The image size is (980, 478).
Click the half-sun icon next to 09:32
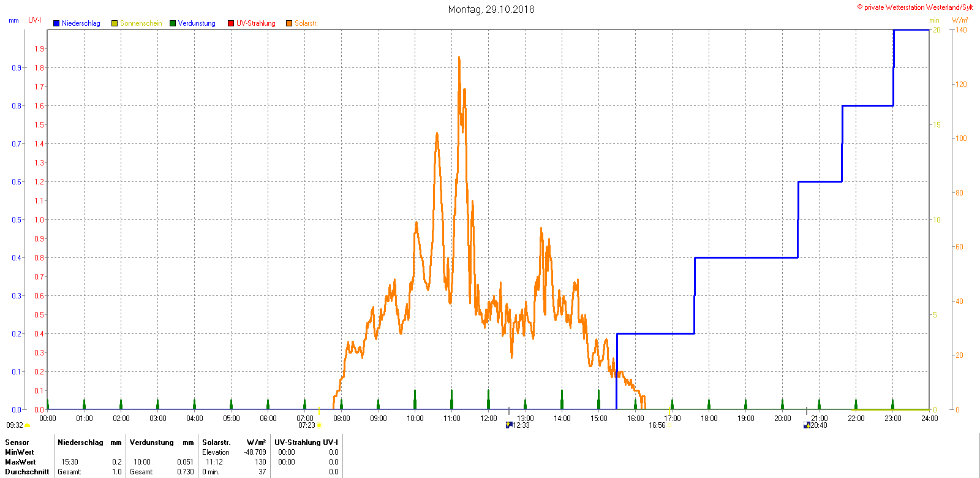click(28, 425)
